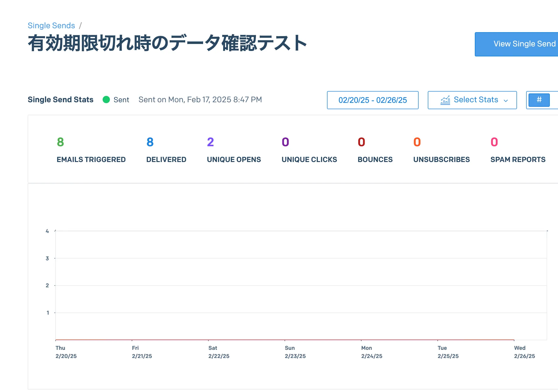The height and width of the screenshot is (392, 558).
Task: Toggle the # count display mode
Action: click(x=539, y=100)
